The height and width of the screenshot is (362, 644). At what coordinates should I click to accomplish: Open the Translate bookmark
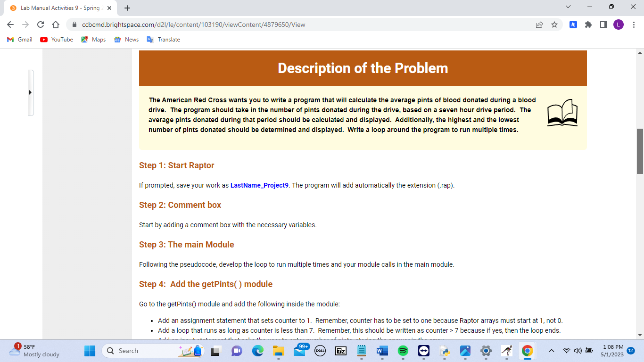(164, 40)
